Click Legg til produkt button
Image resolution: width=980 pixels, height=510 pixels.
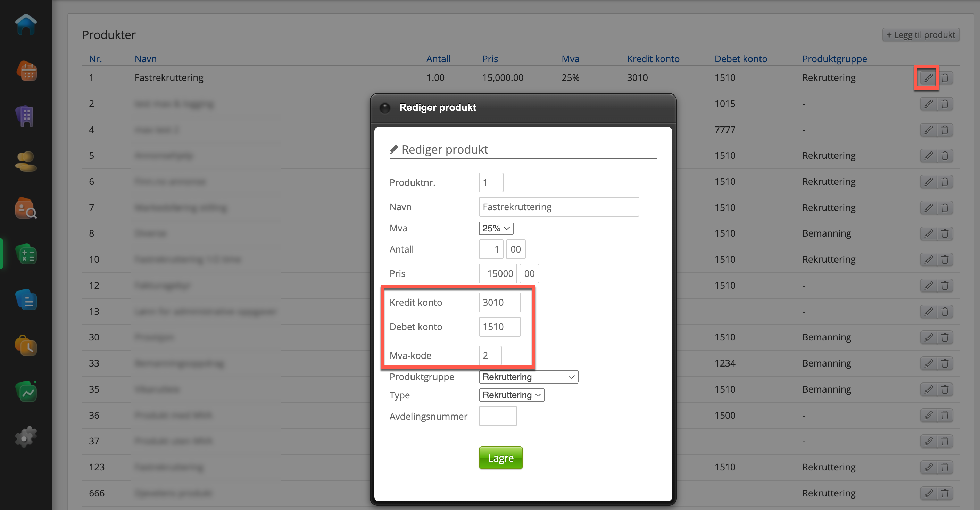[x=921, y=35]
